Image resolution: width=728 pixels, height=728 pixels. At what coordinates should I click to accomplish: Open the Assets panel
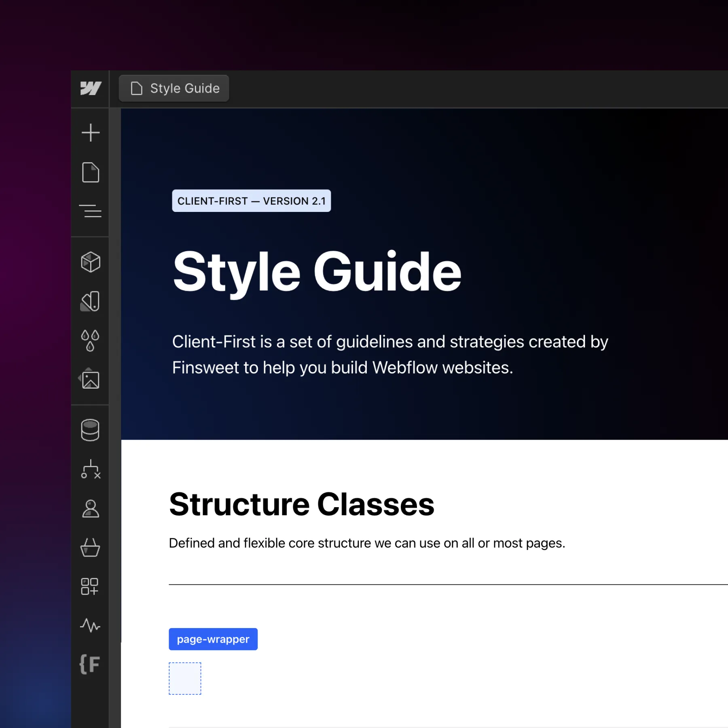pos(91,379)
